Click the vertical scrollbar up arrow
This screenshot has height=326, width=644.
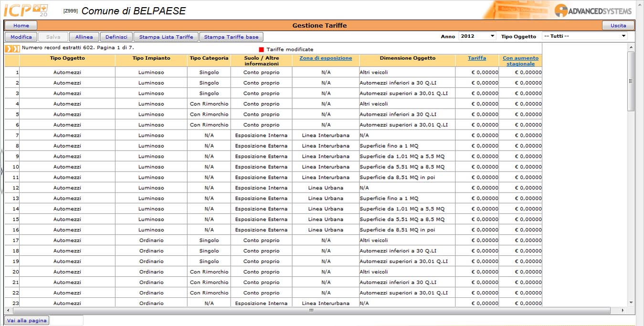[x=631, y=47]
